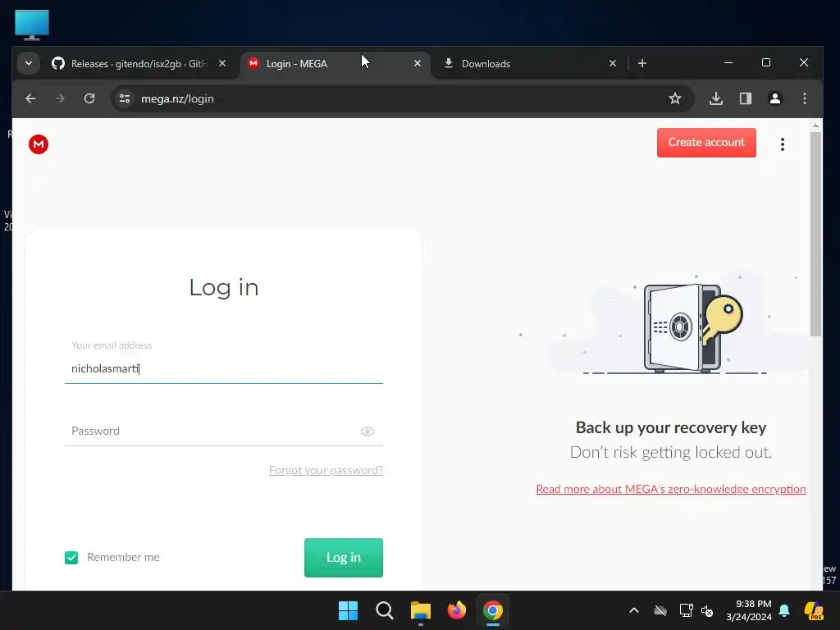Open File Explorer from taskbar
Viewport: 840px width, 630px height.
tap(421, 610)
